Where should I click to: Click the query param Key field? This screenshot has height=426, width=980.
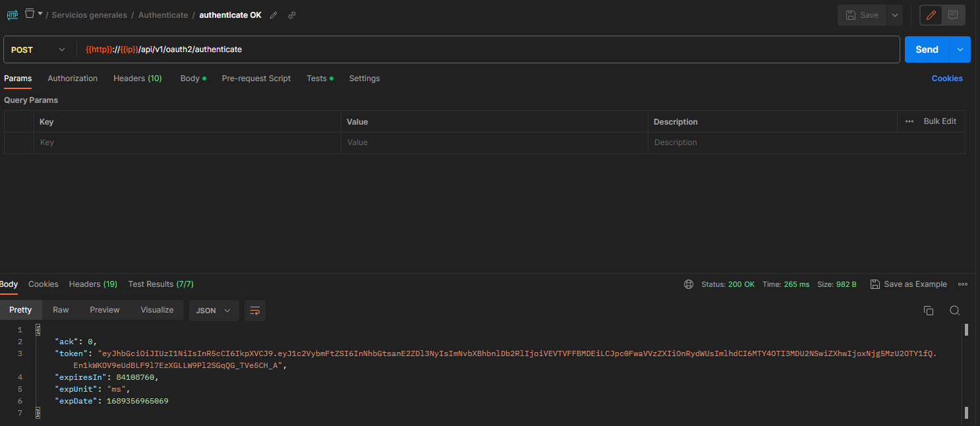click(187, 142)
